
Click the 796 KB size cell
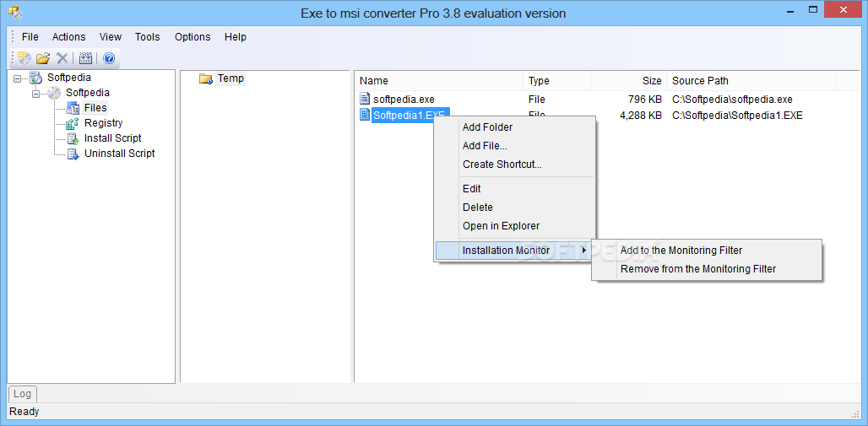643,100
